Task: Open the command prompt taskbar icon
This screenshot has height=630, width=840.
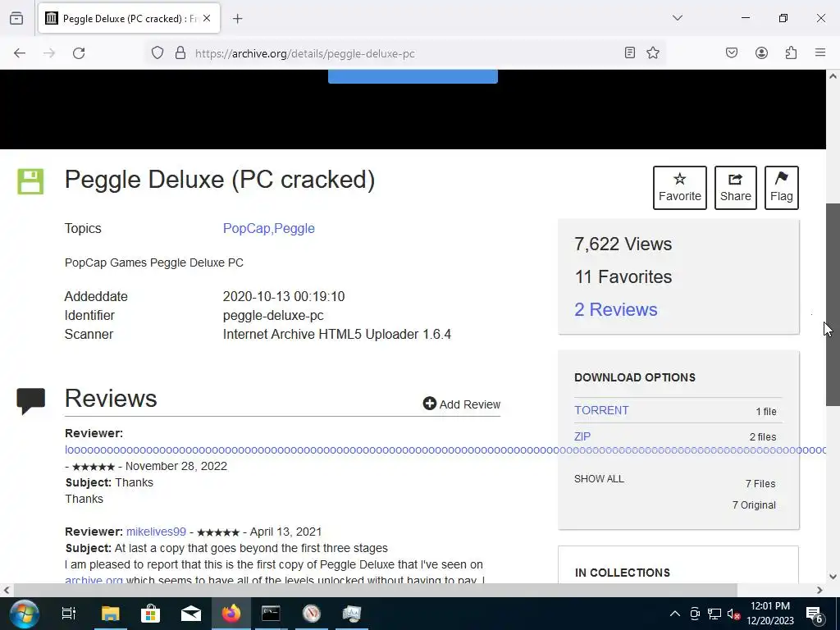Action: [271, 614]
